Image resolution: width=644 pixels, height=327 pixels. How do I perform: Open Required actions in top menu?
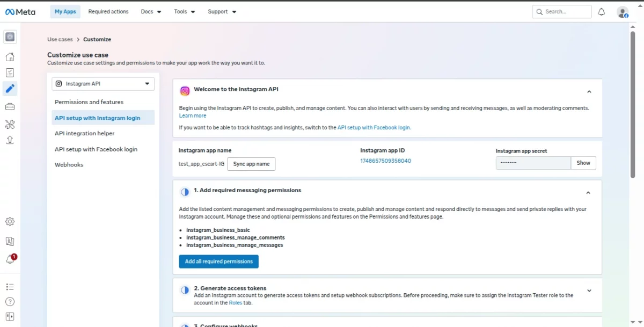click(x=108, y=12)
